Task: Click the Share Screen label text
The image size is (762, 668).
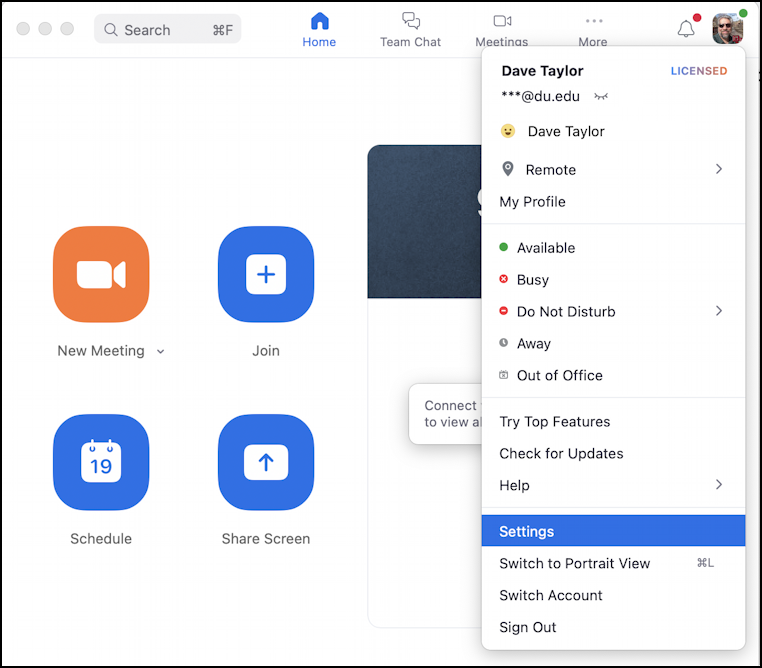Action: (266, 539)
